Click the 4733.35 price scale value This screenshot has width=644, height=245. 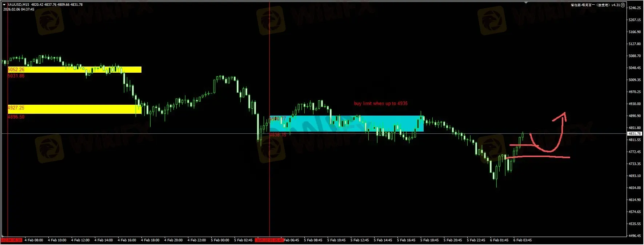[635, 164]
